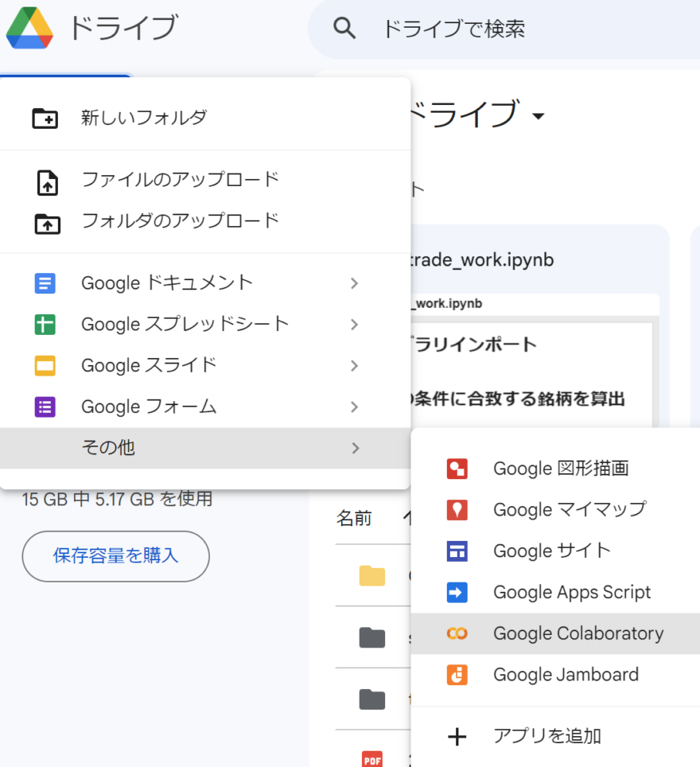
Task: Click the その他 chevron arrow
Action: tap(356, 448)
